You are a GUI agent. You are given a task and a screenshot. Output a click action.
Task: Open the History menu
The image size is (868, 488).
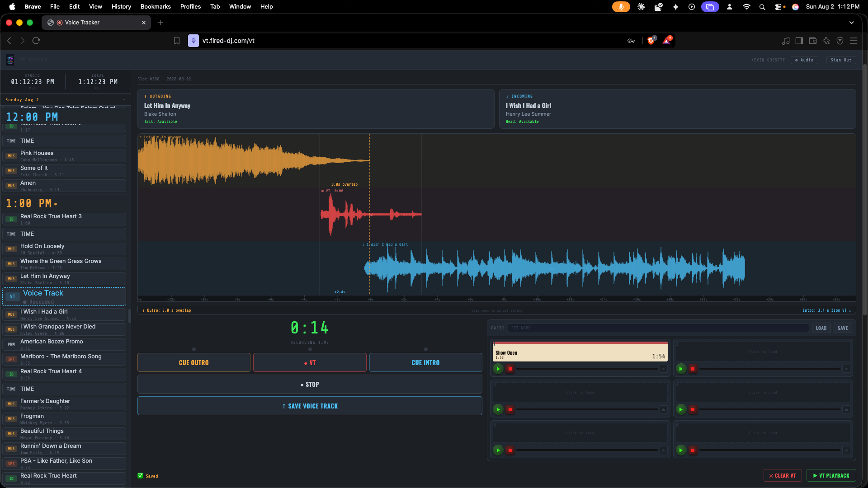click(121, 6)
